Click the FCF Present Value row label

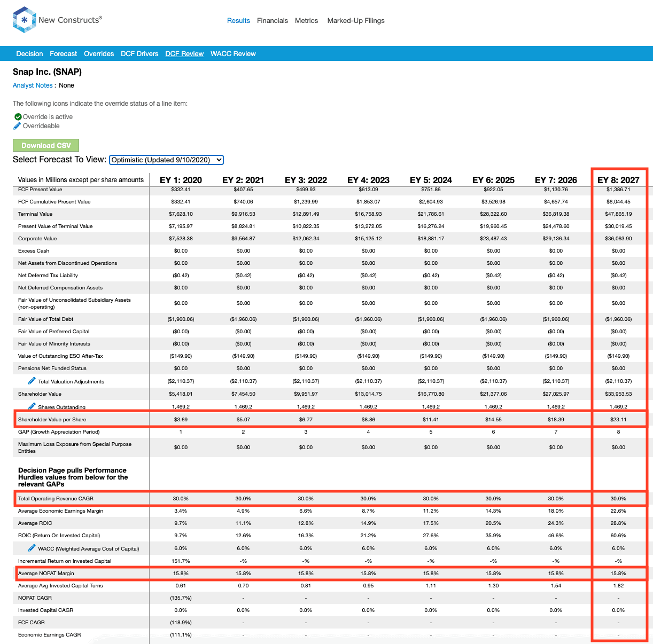[x=40, y=190]
